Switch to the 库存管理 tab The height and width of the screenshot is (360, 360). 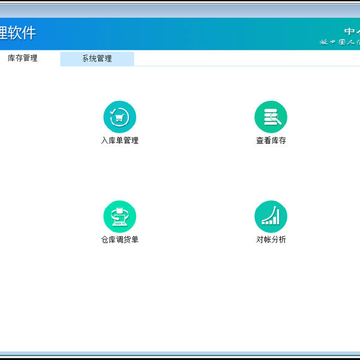pos(23,58)
